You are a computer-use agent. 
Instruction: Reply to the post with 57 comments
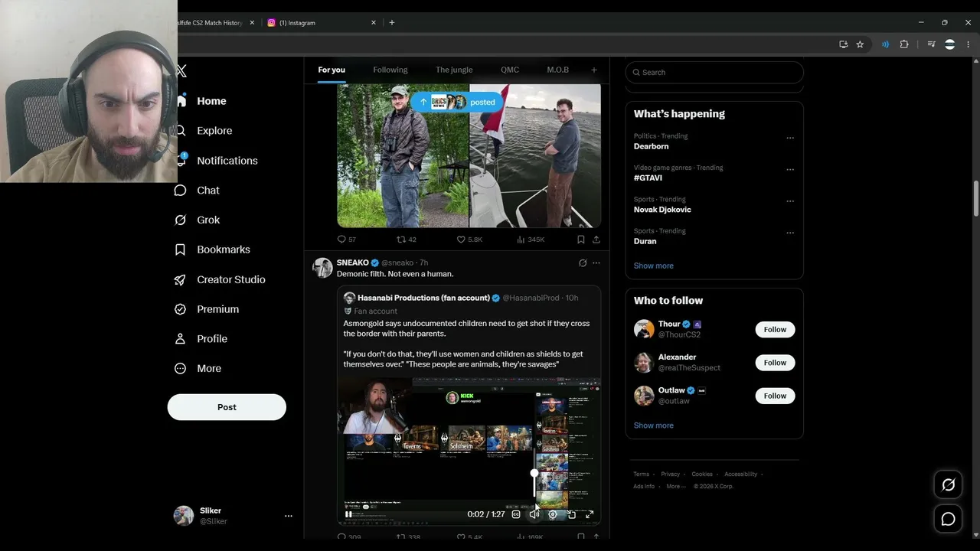click(347, 240)
